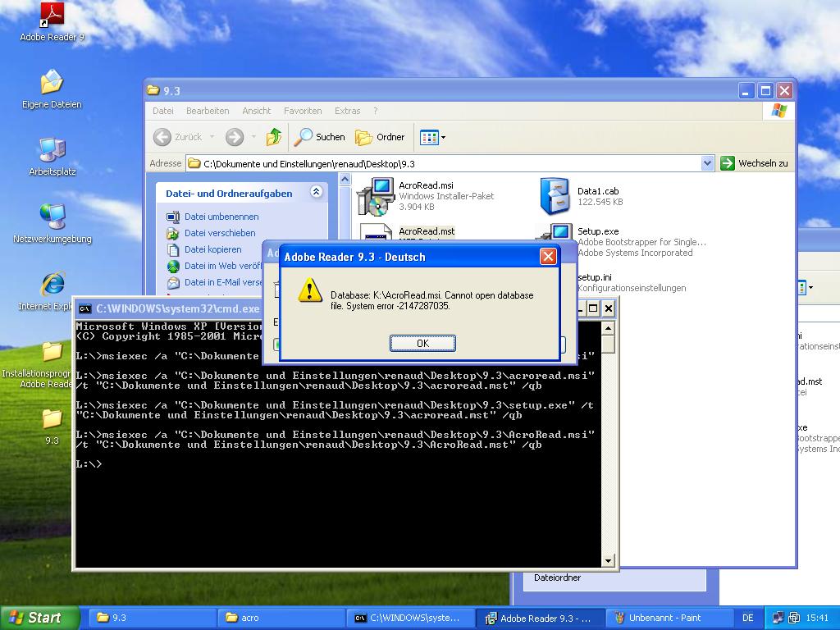Open the Ansicht menu
This screenshot has width=840, height=630.
pos(256,111)
